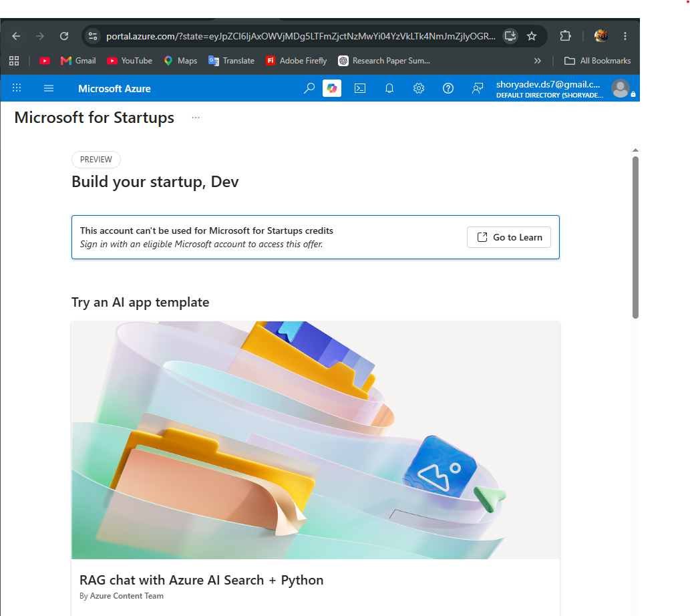Click the portal.azure.com address bar

(300, 36)
